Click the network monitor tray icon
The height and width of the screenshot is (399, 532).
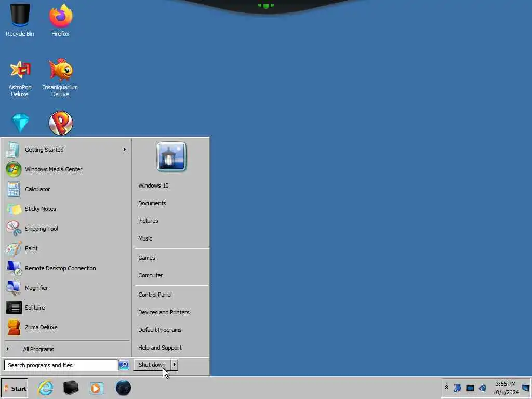(x=470, y=388)
